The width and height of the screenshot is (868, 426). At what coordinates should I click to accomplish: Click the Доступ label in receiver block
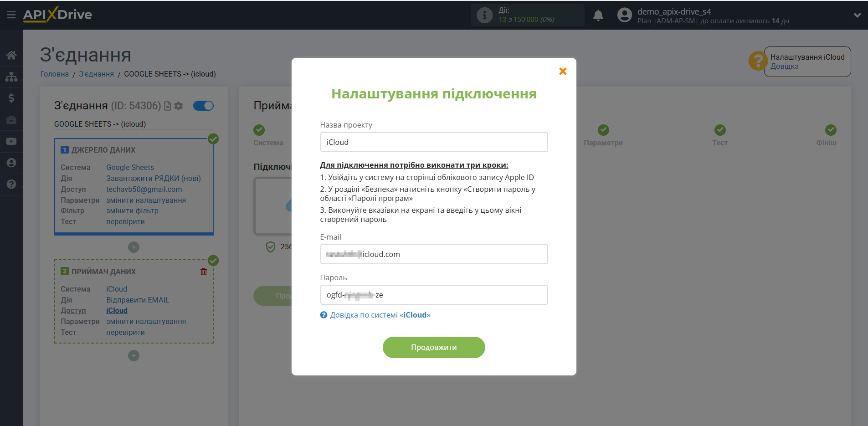tap(73, 310)
